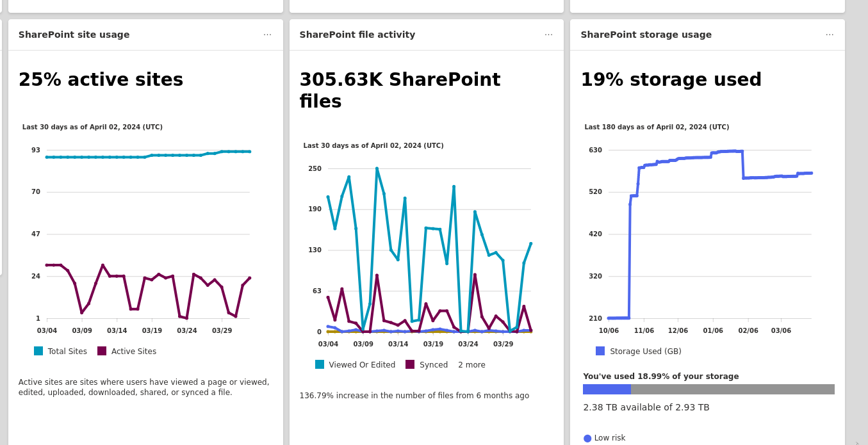Click the 630 axis value on storage chart
The width and height of the screenshot is (868, 445).
(x=596, y=150)
